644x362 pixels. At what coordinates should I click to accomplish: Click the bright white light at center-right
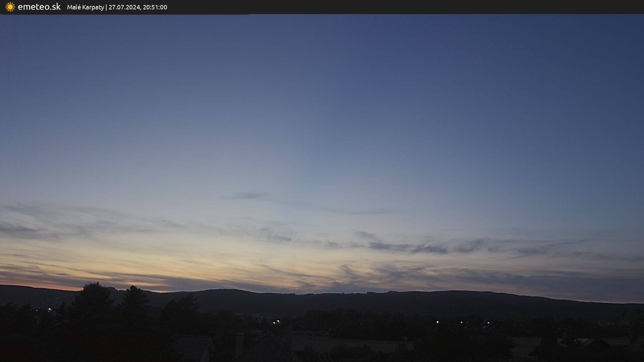pos(437,322)
